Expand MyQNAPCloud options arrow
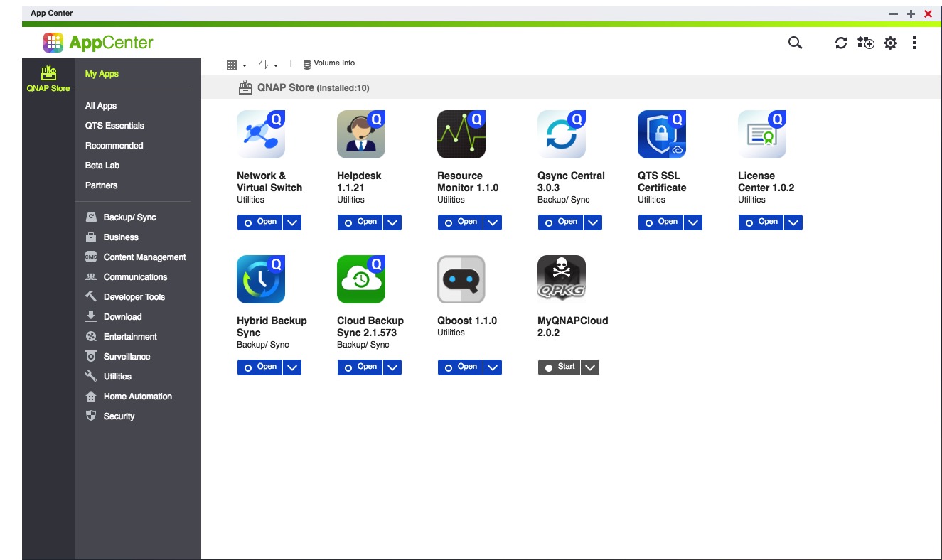This screenshot has width=942, height=560. tap(591, 367)
